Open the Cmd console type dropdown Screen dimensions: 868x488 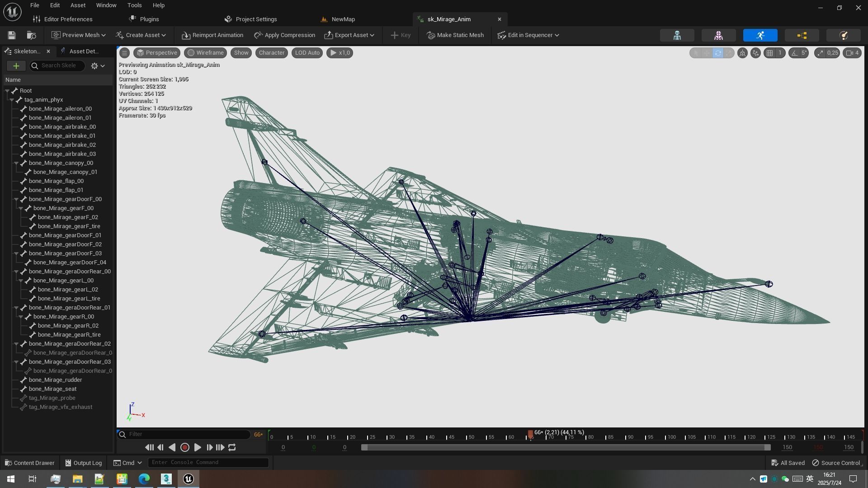coord(127,463)
